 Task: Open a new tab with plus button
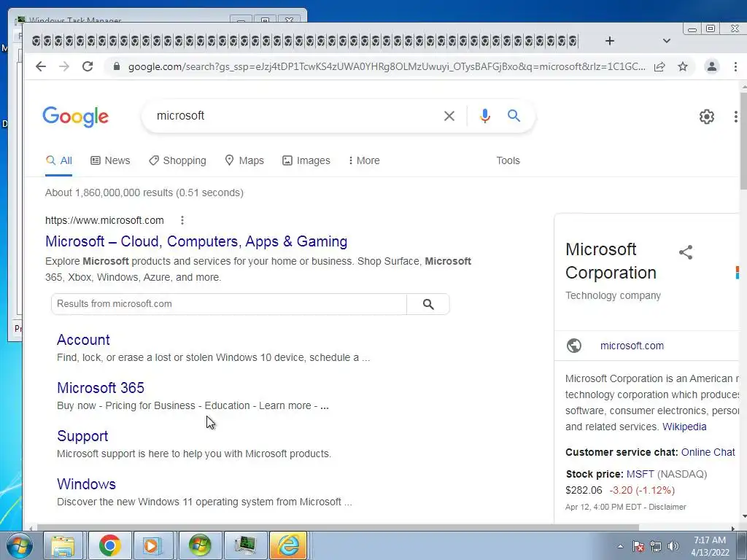pos(610,41)
